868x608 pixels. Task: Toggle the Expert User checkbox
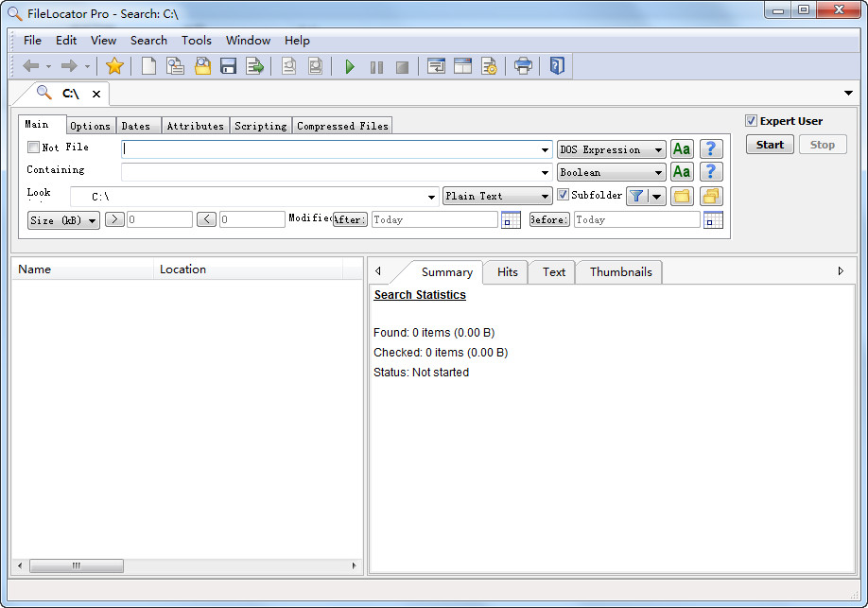click(x=751, y=121)
